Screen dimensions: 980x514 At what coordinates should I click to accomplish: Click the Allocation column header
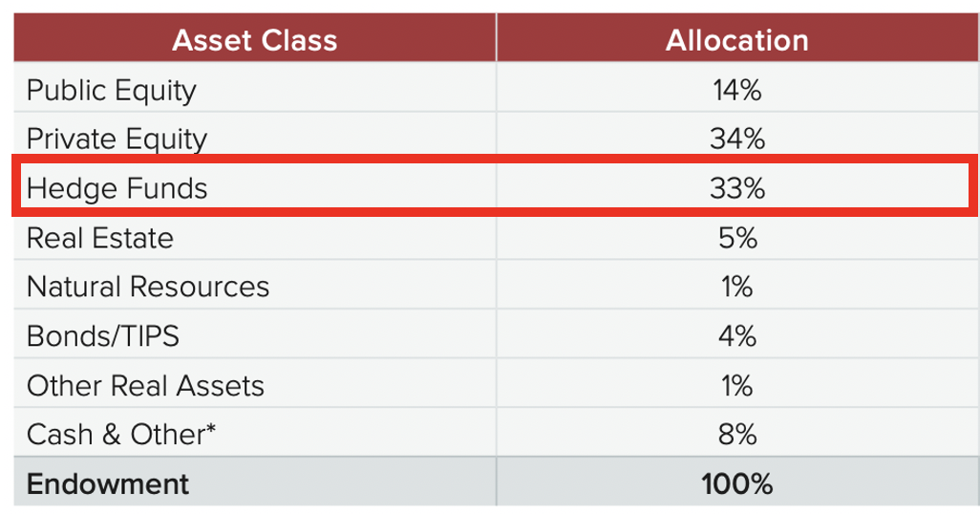point(736,40)
